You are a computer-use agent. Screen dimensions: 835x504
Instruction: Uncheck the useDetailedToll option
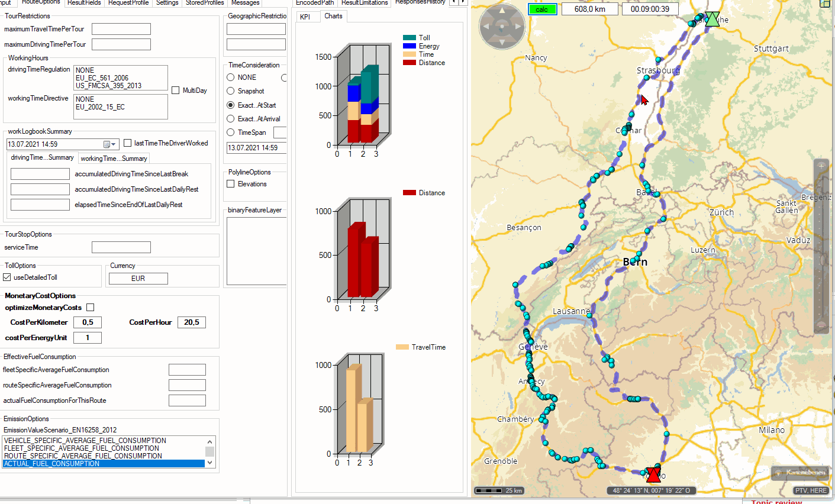(x=7, y=277)
